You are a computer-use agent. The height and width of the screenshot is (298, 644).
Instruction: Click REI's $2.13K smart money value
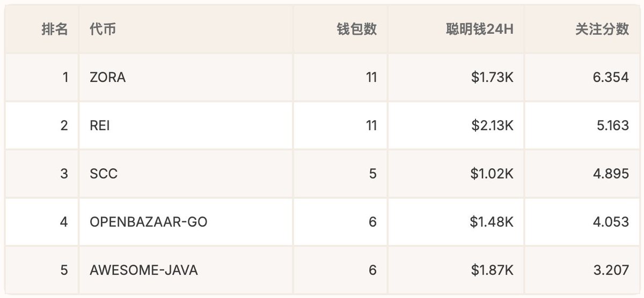[492, 125]
